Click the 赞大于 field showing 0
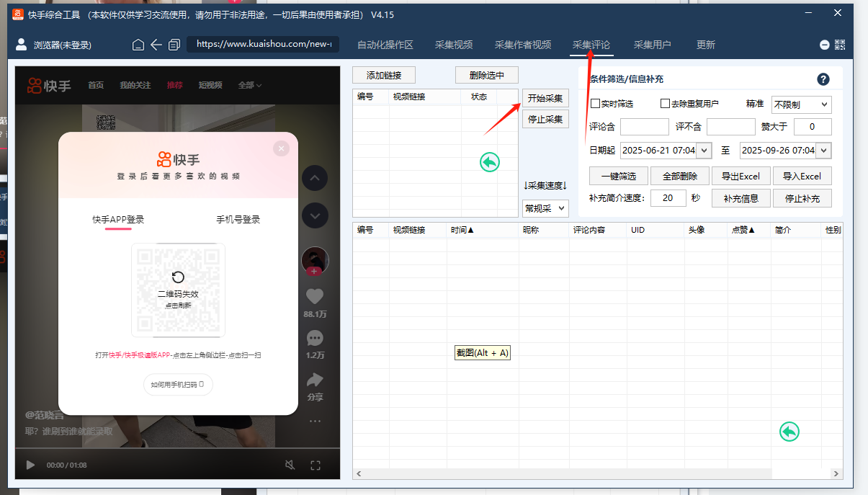868x495 pixels. (813, 127)
